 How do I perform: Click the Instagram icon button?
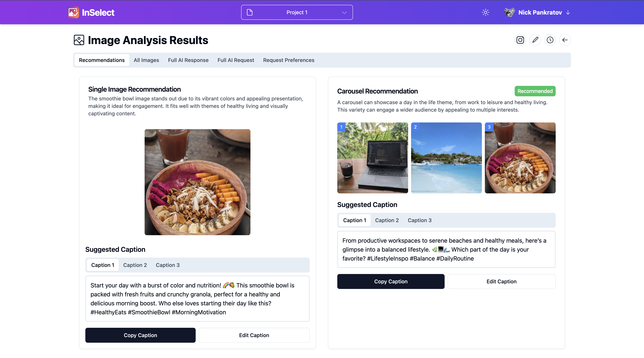[x=520, y=40]
